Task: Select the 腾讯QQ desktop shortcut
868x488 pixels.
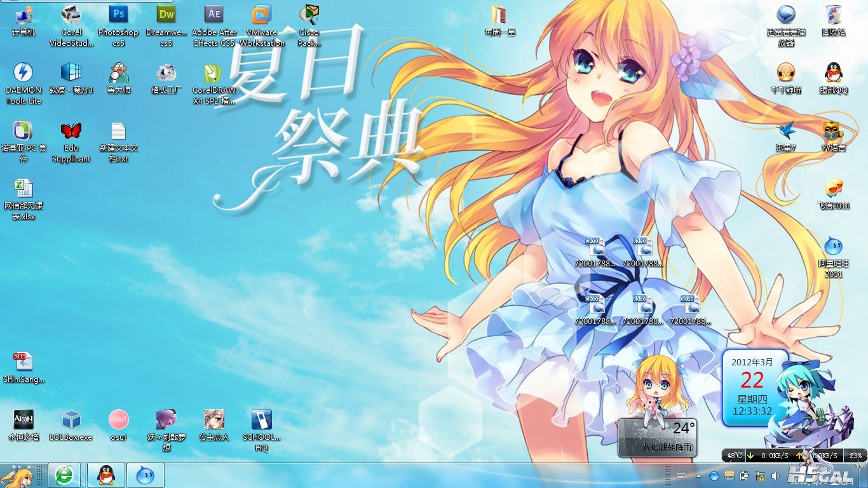Action: pos(833,79)
